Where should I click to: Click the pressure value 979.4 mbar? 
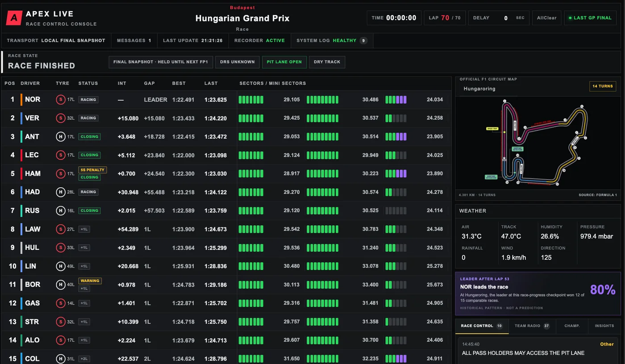click(x=597, y=236)
